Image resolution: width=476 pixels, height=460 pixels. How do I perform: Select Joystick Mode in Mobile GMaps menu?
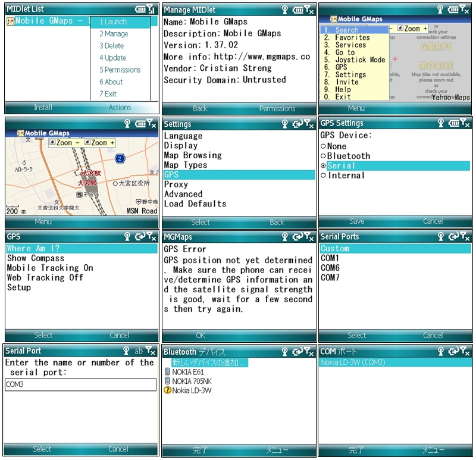(354, 60)
